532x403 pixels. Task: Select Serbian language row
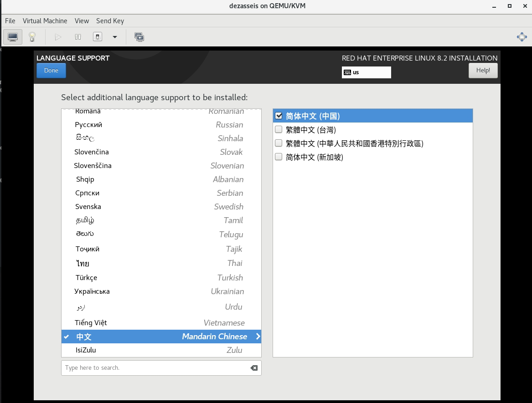(161, 193)
